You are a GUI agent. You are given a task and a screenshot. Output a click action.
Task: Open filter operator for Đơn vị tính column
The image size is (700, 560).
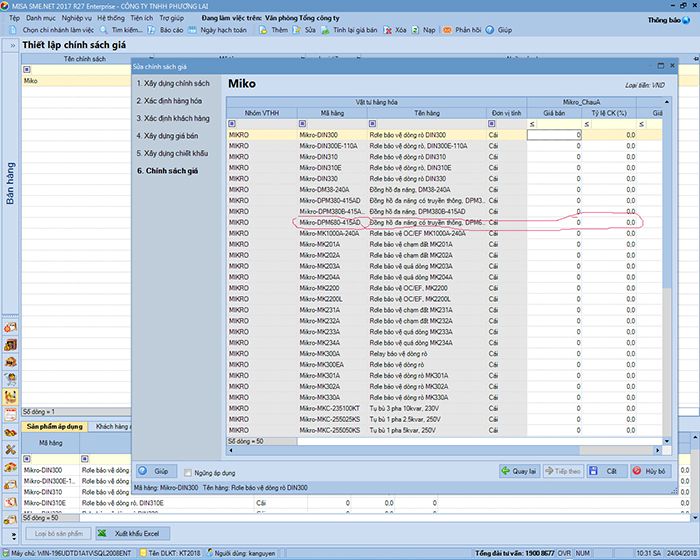[x=492, y=124]
